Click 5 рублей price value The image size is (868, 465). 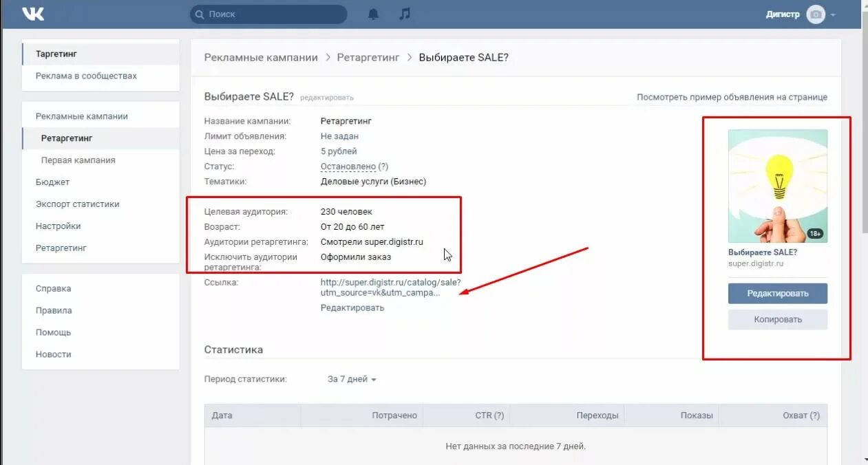coord(339,151)
